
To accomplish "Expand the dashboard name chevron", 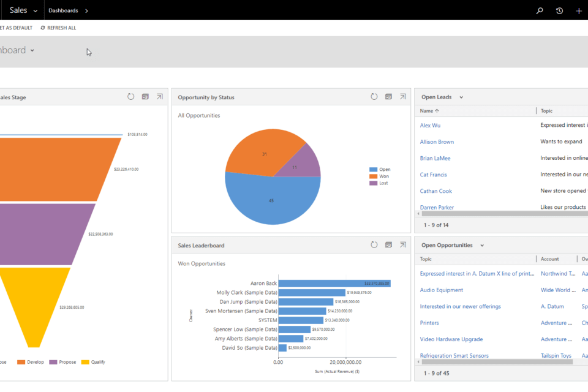I will (32, 50).
